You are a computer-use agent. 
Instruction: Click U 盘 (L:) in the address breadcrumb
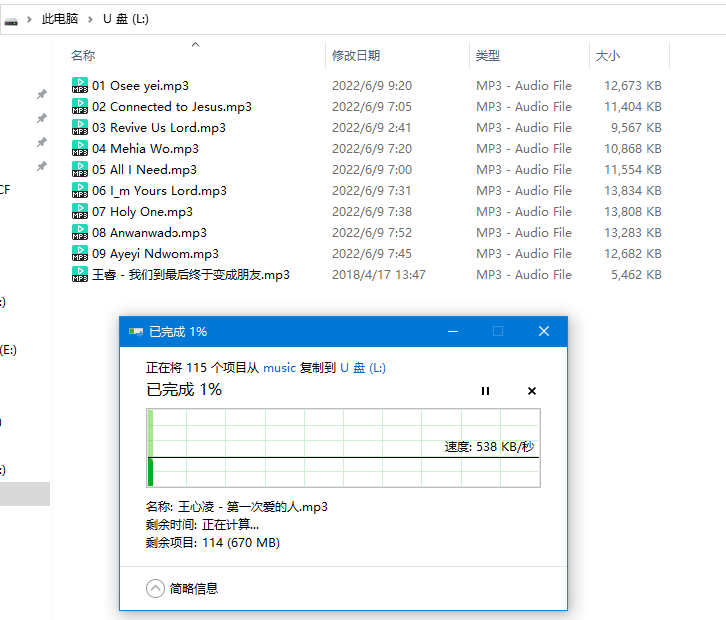pyautogui.click(x=125, y=19)
